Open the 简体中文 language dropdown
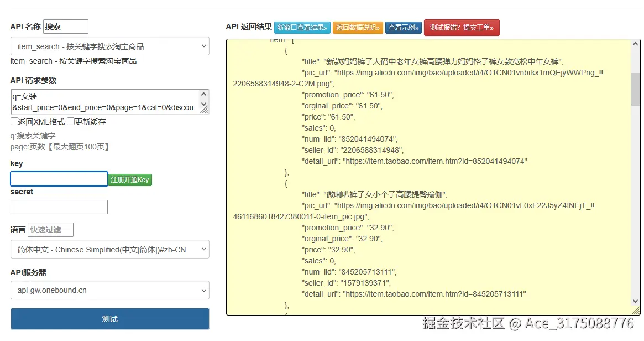The image size is (644, 341). (x=109, y=249)
